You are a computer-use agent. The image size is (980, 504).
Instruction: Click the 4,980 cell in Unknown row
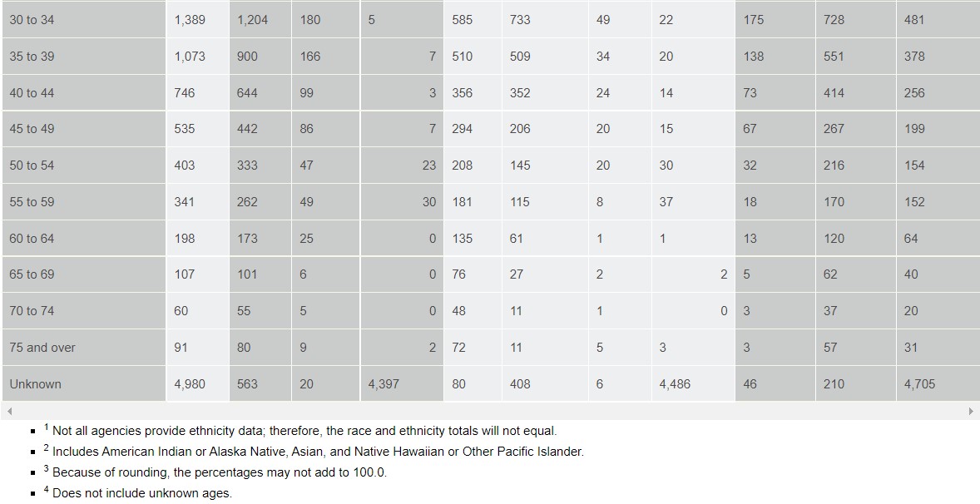[x=197, y=383]
